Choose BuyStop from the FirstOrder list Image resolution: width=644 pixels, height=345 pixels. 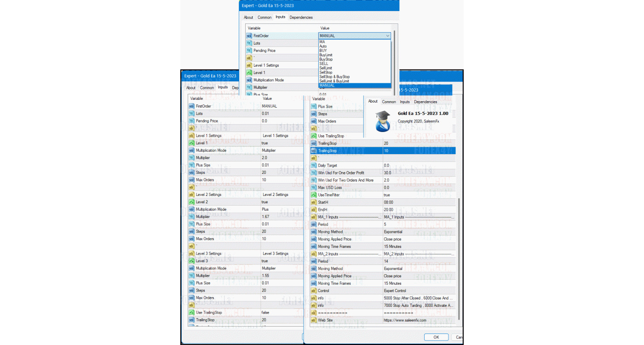tap(326, 59)
